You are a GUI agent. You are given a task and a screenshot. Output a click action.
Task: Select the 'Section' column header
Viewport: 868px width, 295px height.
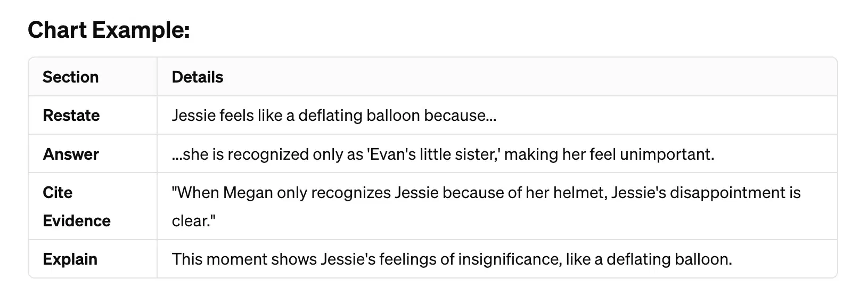(x=70, y=77)
